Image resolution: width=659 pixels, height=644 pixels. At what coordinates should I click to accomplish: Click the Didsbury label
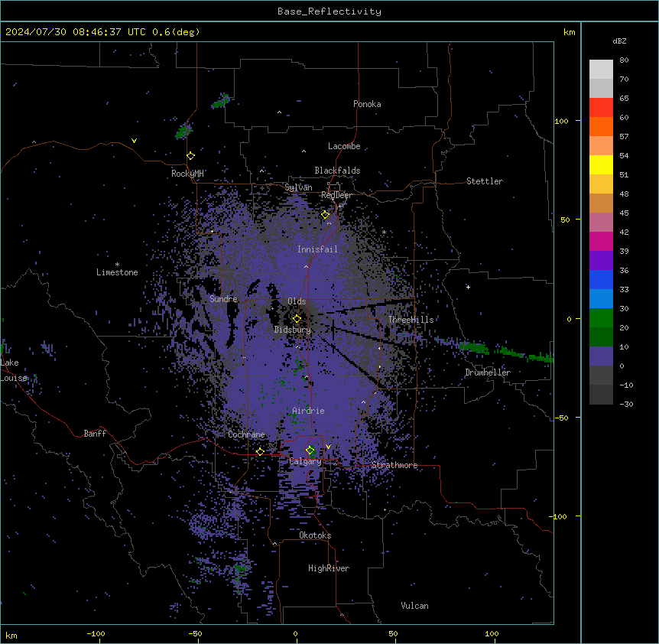tap(293, 330)
